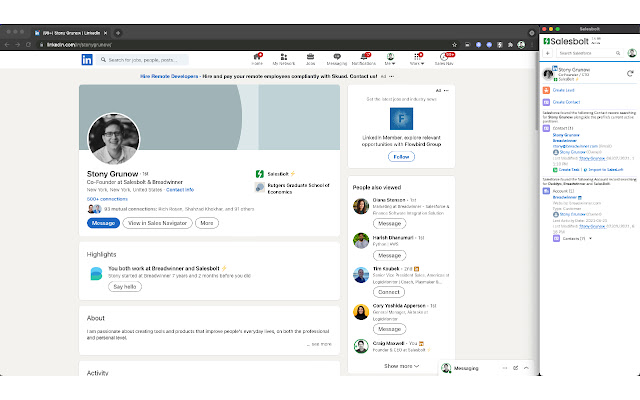The image size is (640, 400).
Task: Click the Salesbolt company entry on profile
Action: click(276, 174)
